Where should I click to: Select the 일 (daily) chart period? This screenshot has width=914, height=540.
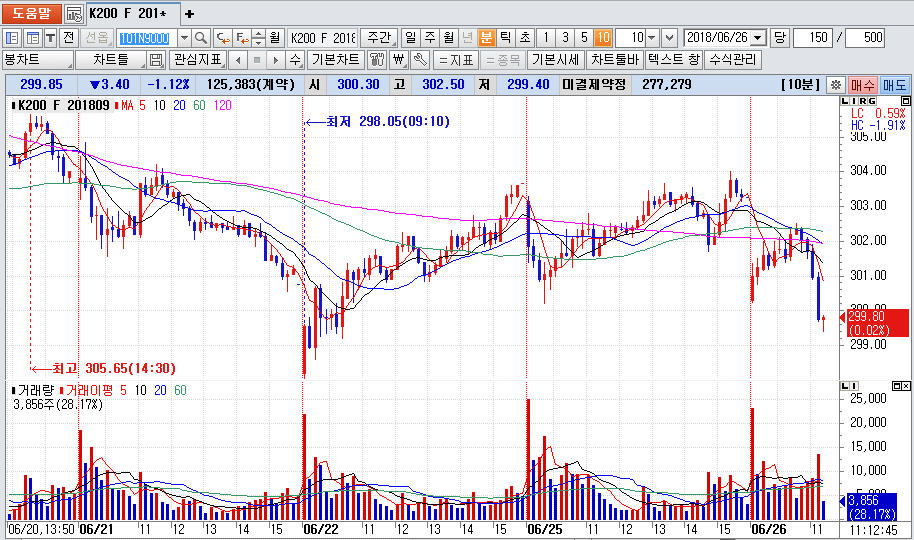click(410, 38)
